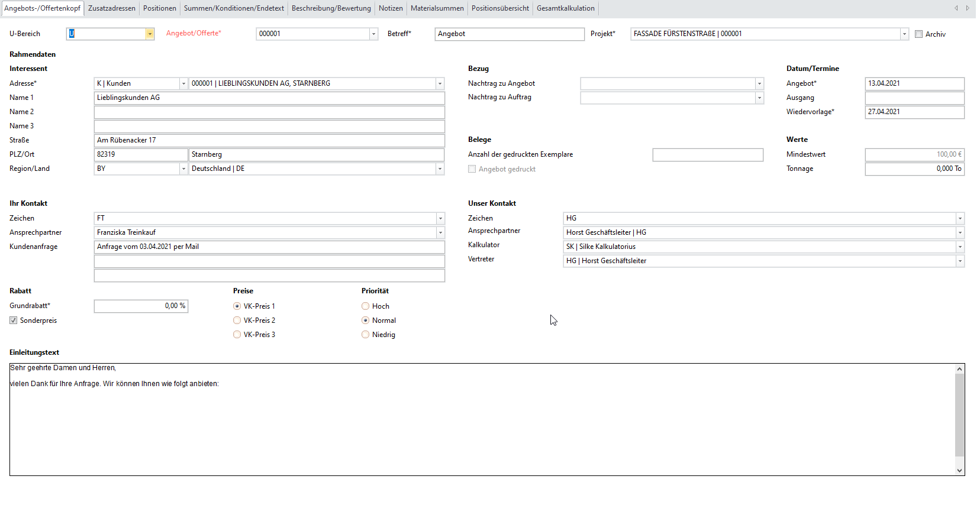Open the U-Bereich dropdown
Viewport: 980px width, 531px height.
click(150, 34)
